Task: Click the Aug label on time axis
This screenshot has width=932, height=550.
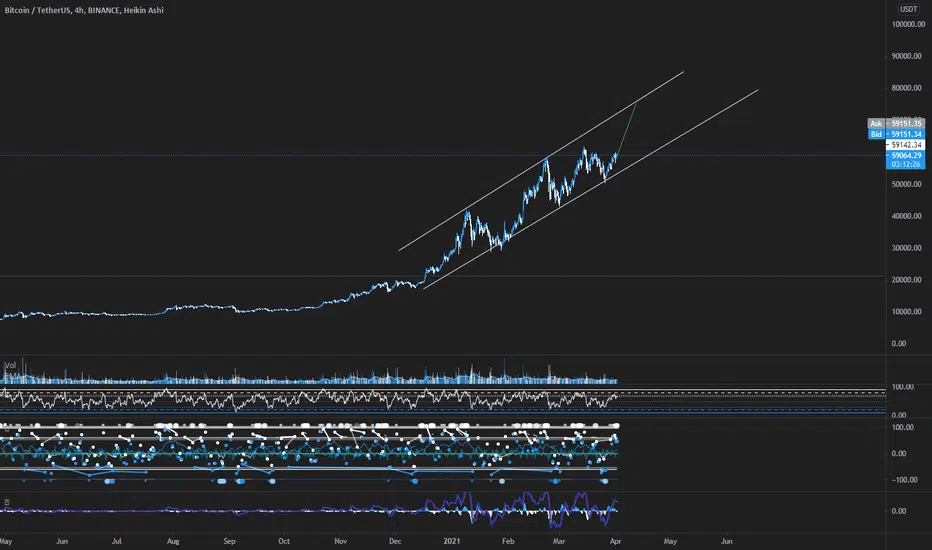Action: [x=173, y=542]
